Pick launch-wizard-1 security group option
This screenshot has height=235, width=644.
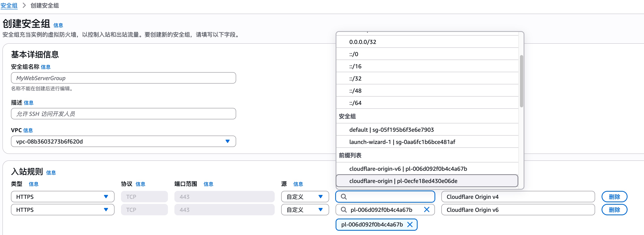click(402, 142)
